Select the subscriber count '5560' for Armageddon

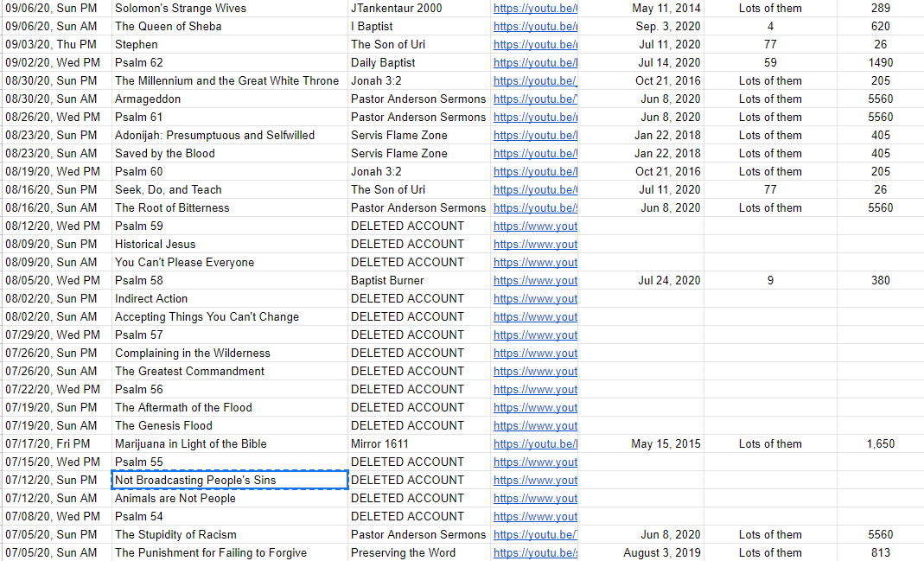pyautogui.click(x=881, y=99)
